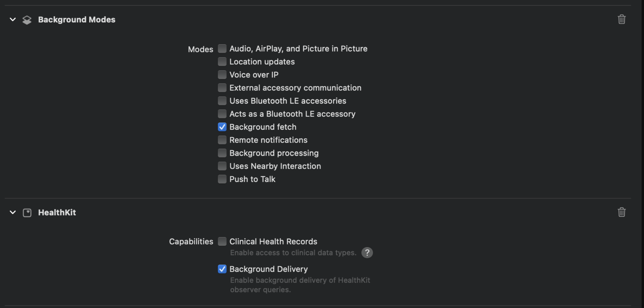This screenshot has height=308, width=644.
Task: Enable Clinical Health Records capability
Action: [x=222, y=241]
